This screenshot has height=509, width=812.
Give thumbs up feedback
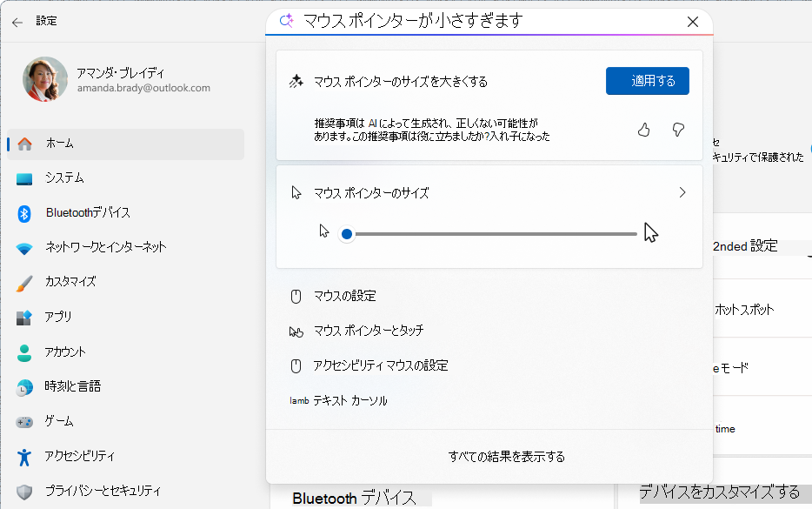[x=643, y=130]
